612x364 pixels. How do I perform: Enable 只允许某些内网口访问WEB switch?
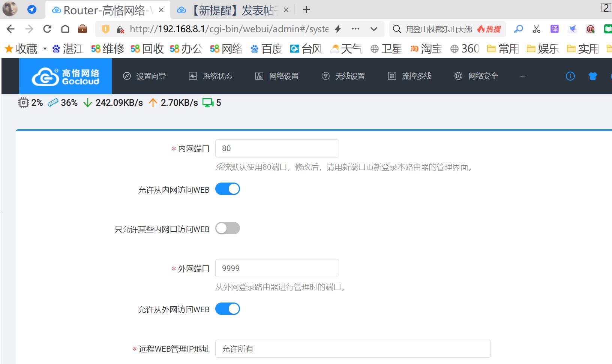(x=228, y=228)
